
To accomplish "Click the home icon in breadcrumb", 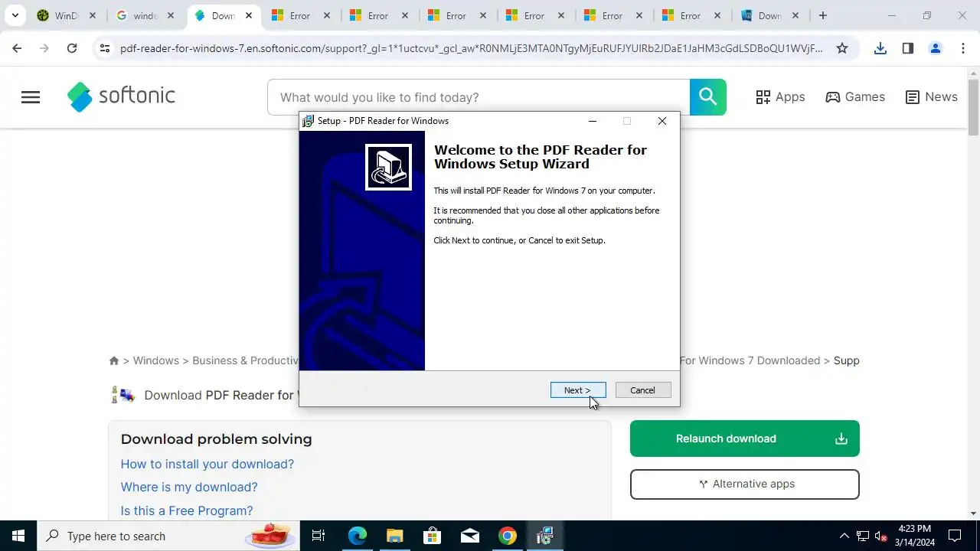I will [114, 360].
